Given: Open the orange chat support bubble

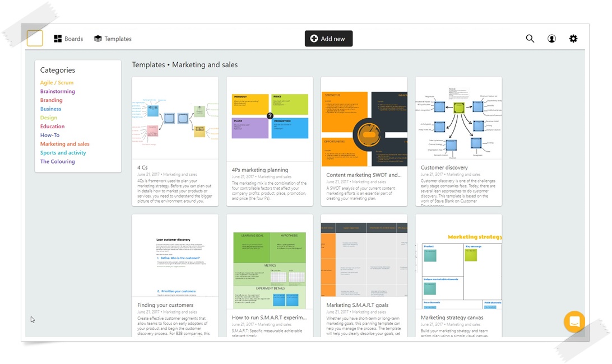Looking at the screenshot, I should tap(574, 322).
